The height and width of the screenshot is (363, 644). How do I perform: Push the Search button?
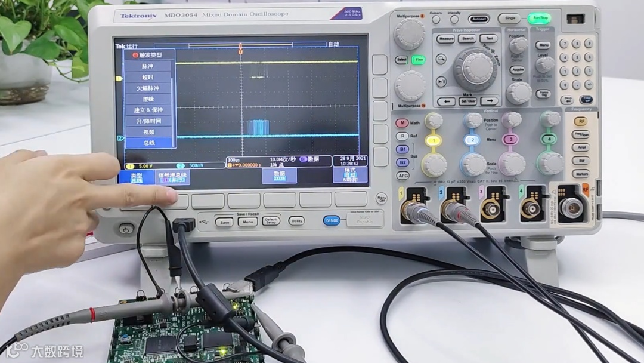click(468, 39)
